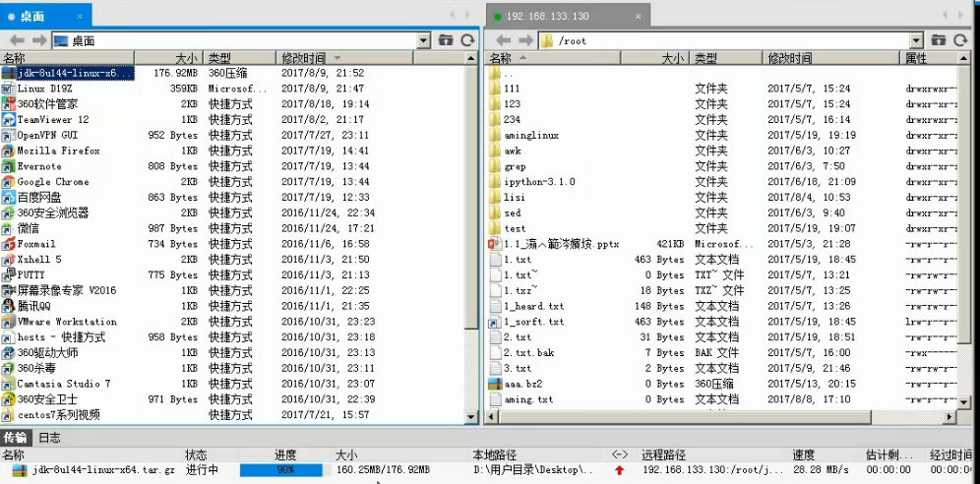Screen dimensions: 980x484
Task: Select the Xshell 5 shortcut icon
Action: pos(8,259)
